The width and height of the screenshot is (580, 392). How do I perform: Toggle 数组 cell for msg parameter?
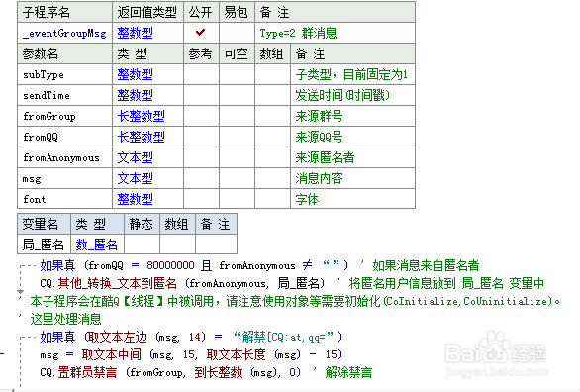pos(272,178)
